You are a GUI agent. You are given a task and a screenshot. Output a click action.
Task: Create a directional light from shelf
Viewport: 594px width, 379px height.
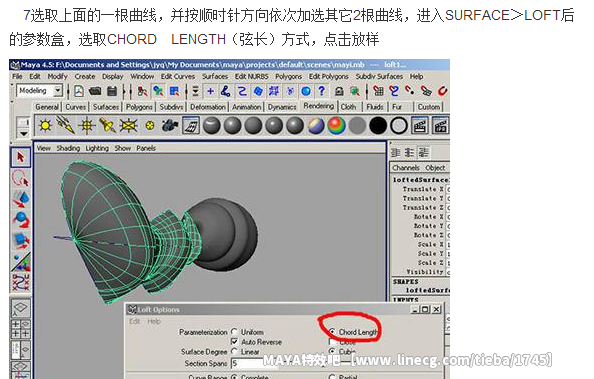[65, 126]
